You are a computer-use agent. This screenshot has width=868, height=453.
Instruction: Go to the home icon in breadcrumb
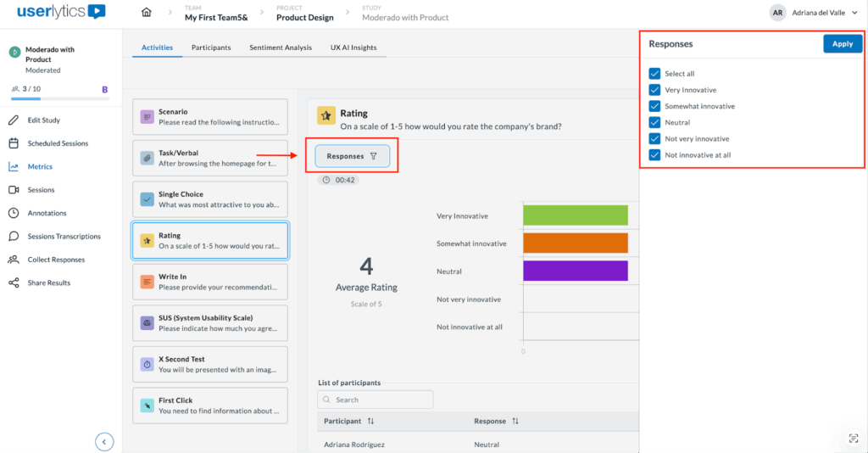(x=146, y=12)
